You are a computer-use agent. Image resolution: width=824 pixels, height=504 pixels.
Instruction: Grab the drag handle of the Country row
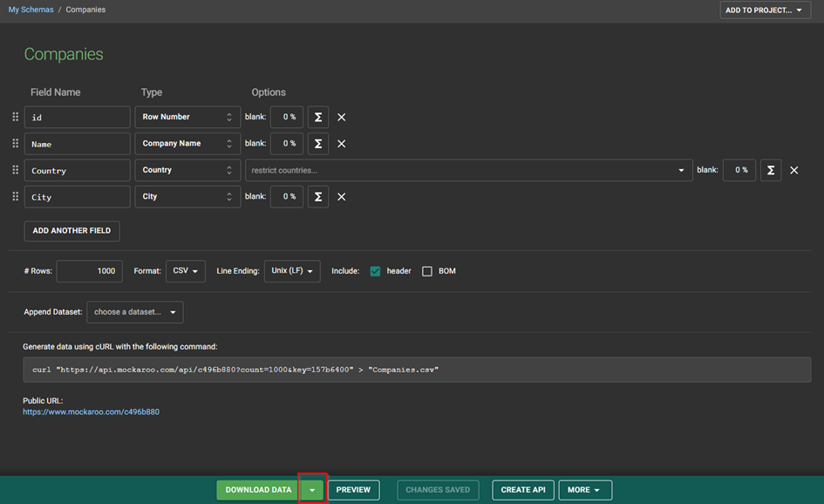[x=15, y=170]
